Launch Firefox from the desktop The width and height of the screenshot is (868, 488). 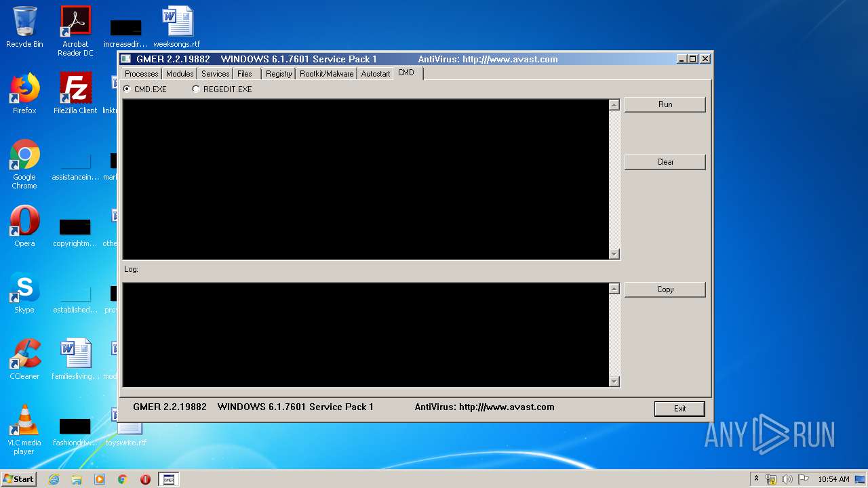click(24, 94)
